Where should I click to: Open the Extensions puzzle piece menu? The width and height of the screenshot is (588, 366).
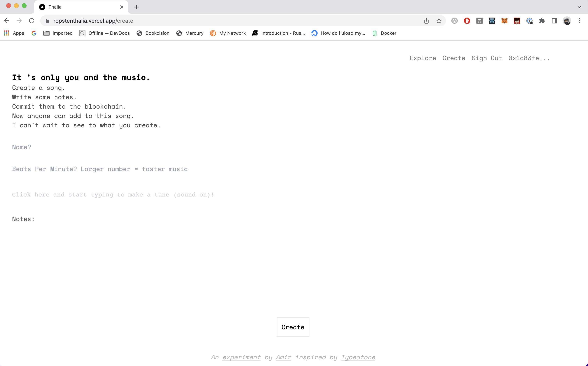click(542, 21)
